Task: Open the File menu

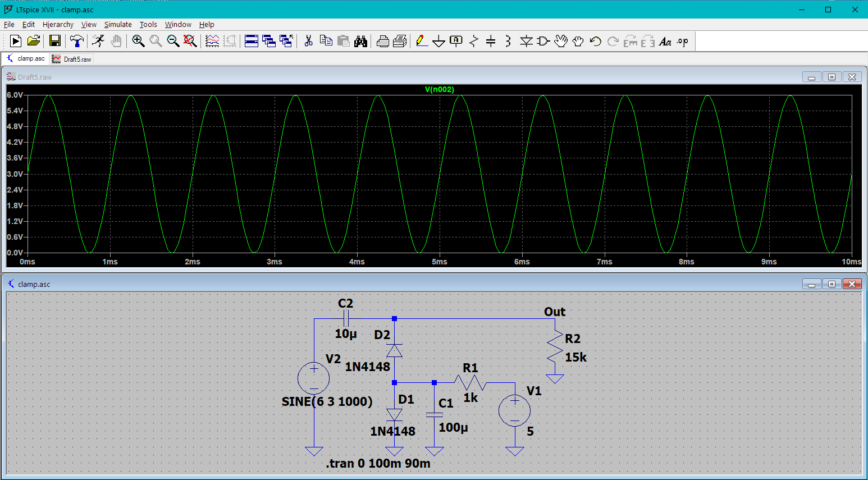Action: click(9, 24)
